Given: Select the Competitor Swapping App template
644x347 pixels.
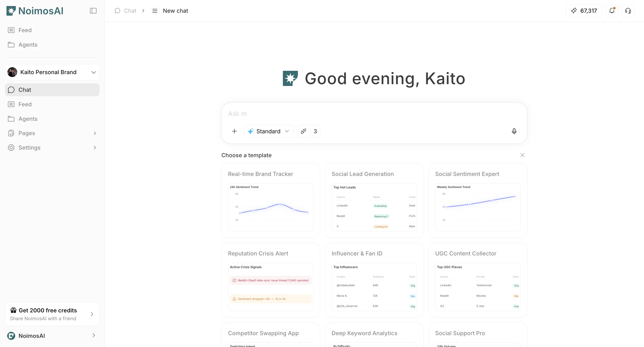Looking at the screenshot, I should (x=271, y=335).
